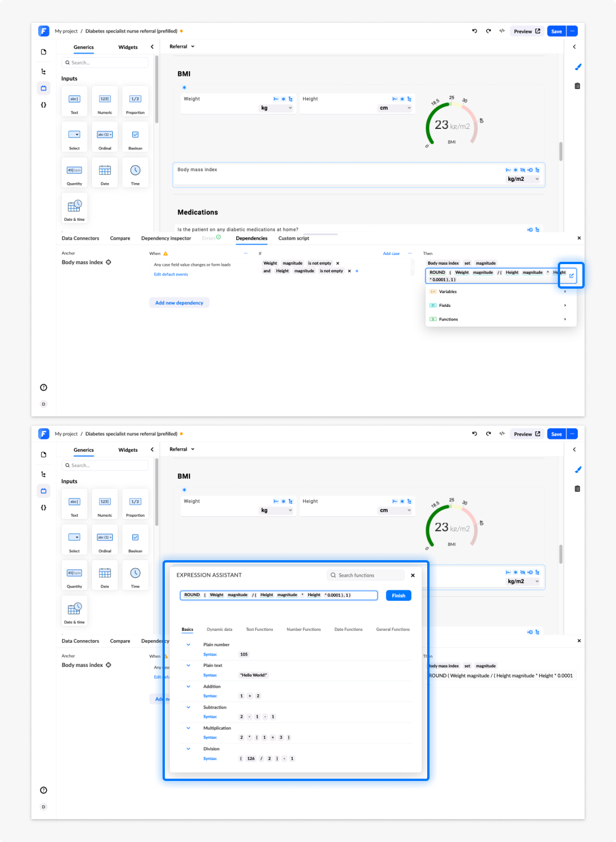
Task: Click the Finish button in Expression Assistant
Action: pyautogui.click(x=399, y=596)
